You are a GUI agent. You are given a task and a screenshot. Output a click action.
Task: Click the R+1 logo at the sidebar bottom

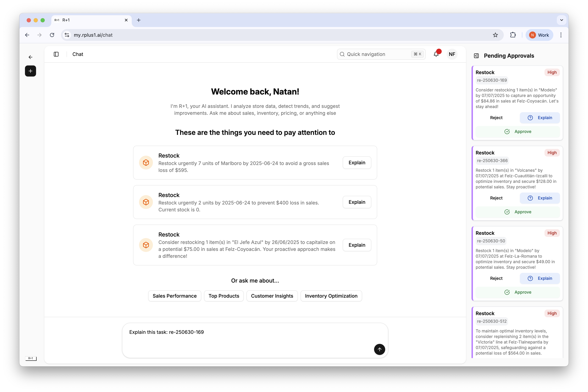(x=31, y=358)
